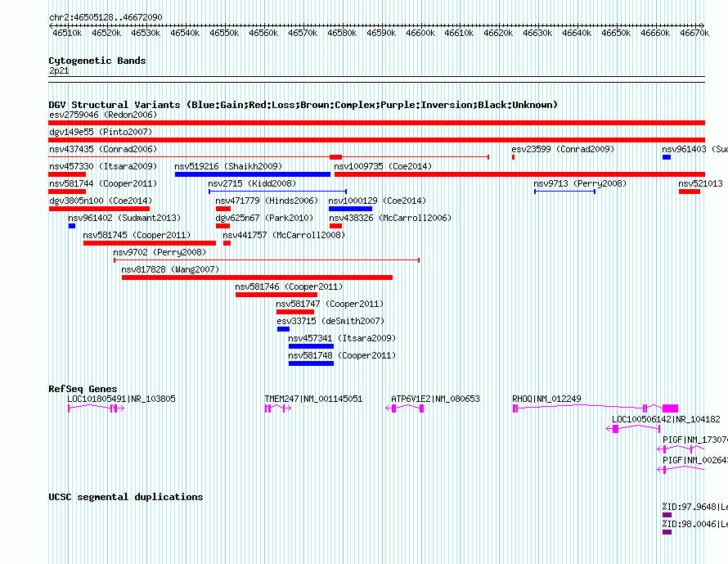Click the nsv438326 (McCarroll2006) red bar
The image size is (728, 564).
coord(335,226)
